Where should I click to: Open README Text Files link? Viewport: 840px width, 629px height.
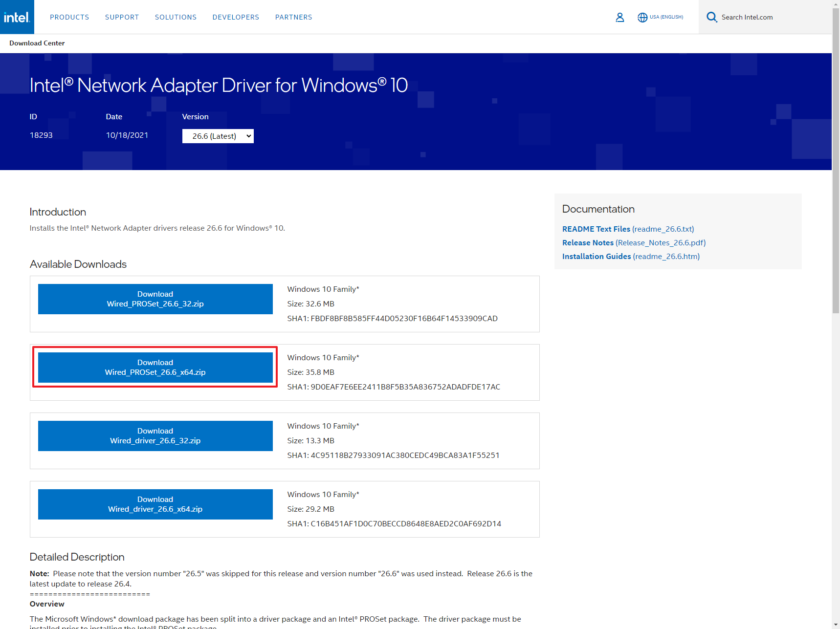(x=628, y=229)
